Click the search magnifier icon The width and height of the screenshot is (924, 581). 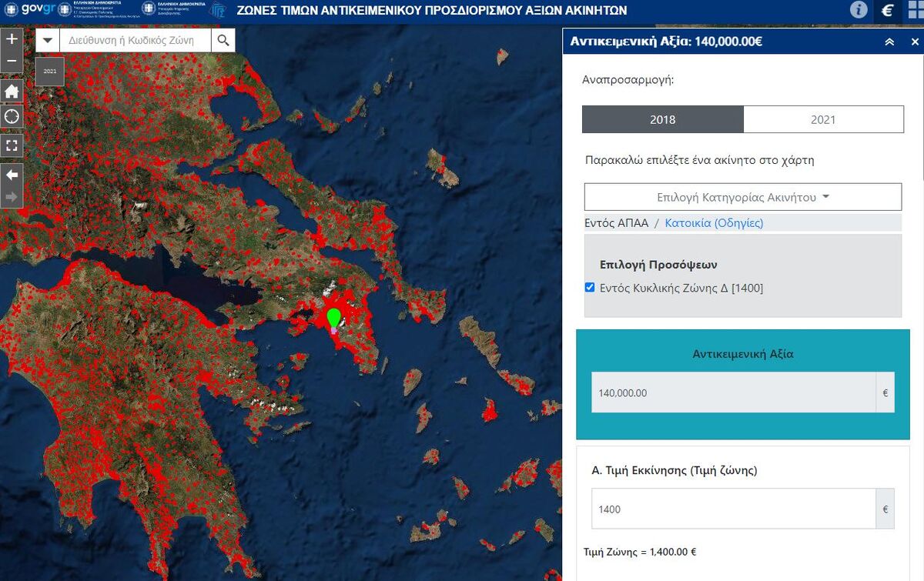223,41
